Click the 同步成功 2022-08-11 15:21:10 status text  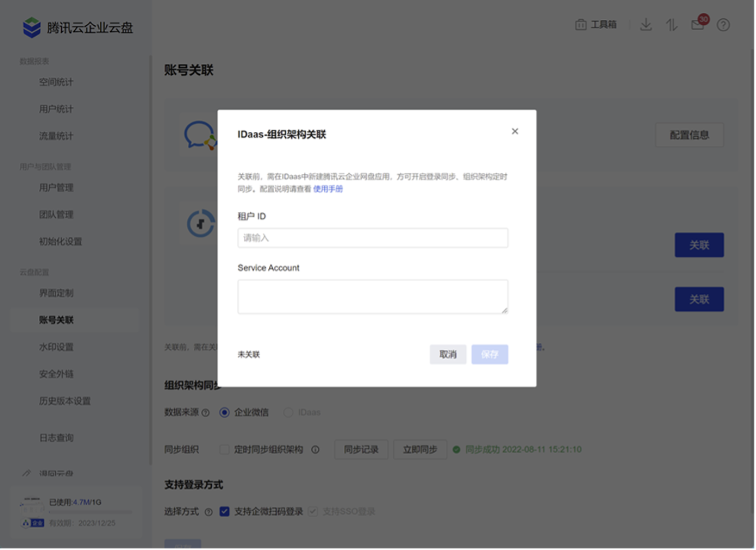(x=524, y=450)
